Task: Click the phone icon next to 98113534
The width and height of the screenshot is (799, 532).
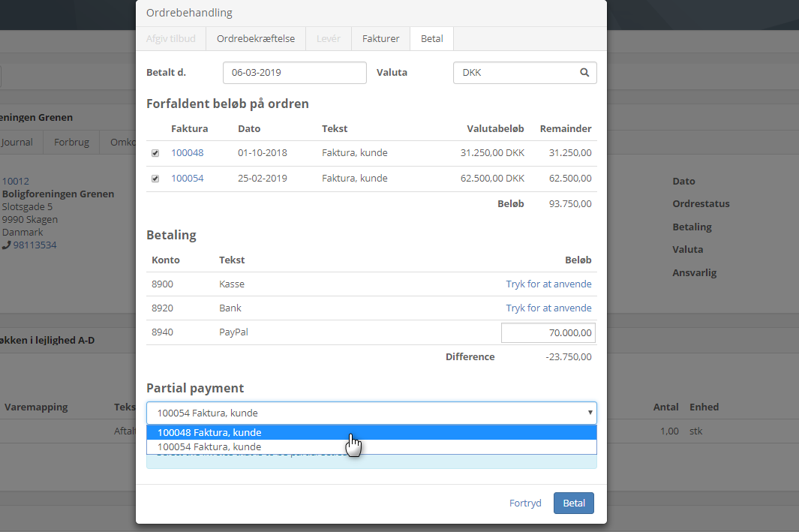Action: (x=7, y=245)
